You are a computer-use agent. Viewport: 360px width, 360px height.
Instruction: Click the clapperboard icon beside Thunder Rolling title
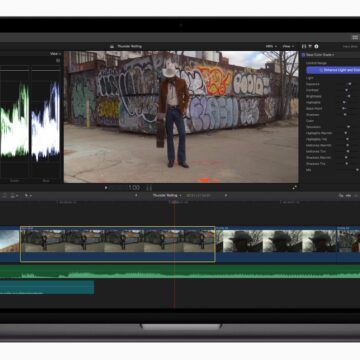[x=112, y=46]
